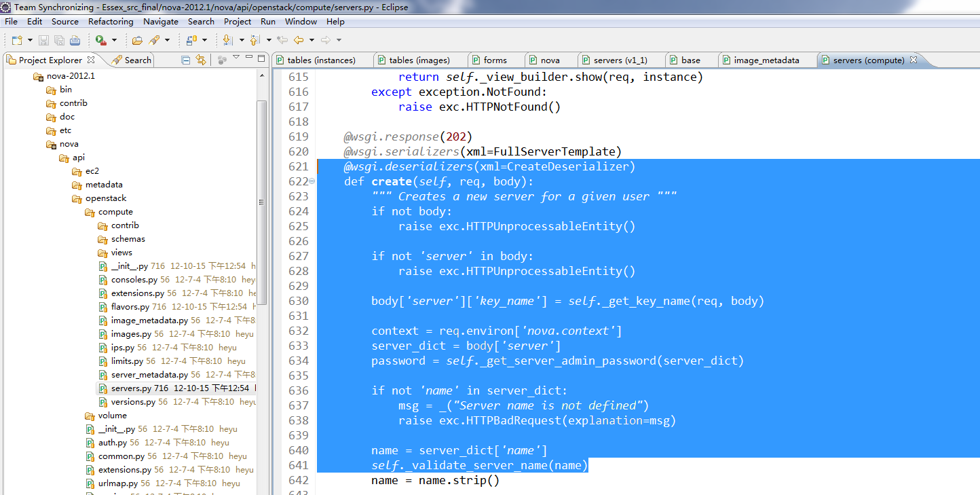Click the Previous Annotation arrow icon

point(255,40)
